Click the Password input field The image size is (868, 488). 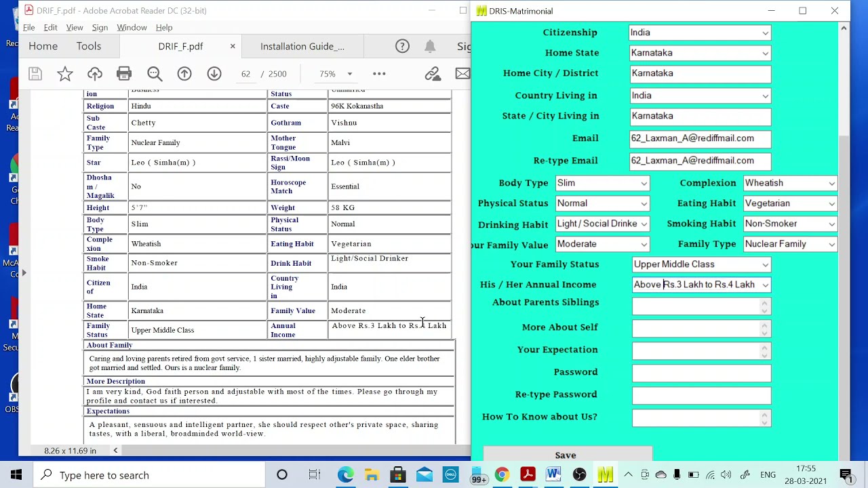click(701, 373)
